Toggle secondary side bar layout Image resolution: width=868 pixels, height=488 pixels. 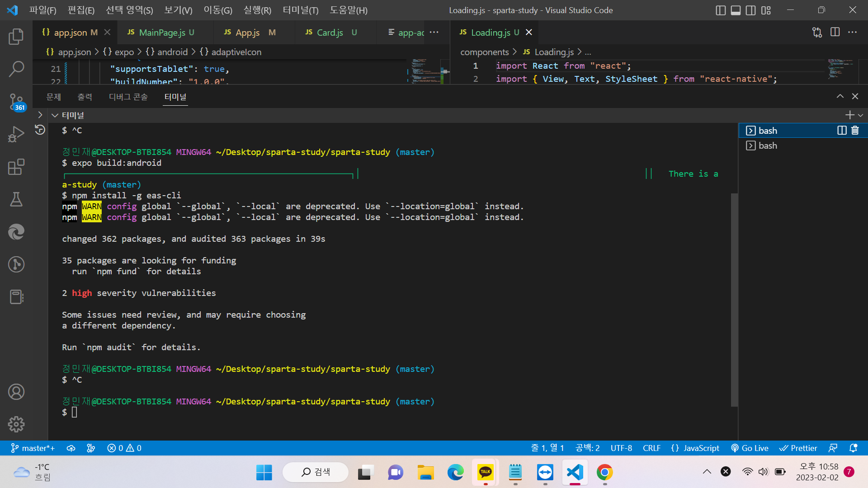click(750, 10)
